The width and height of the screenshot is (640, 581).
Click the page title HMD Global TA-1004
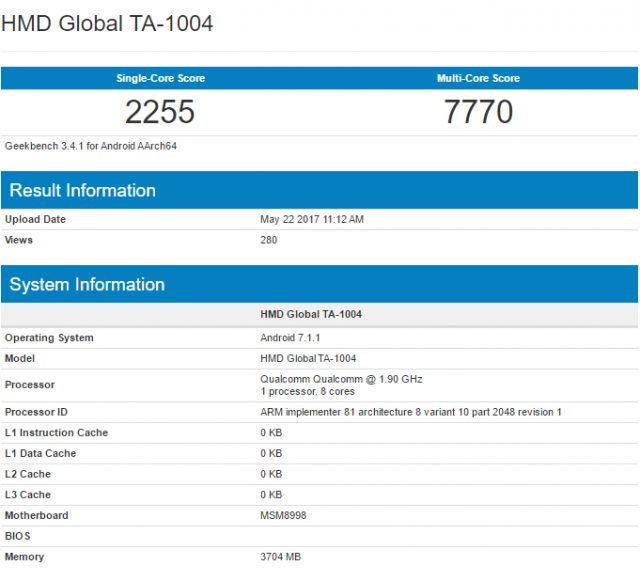click(x=107, y=23)
